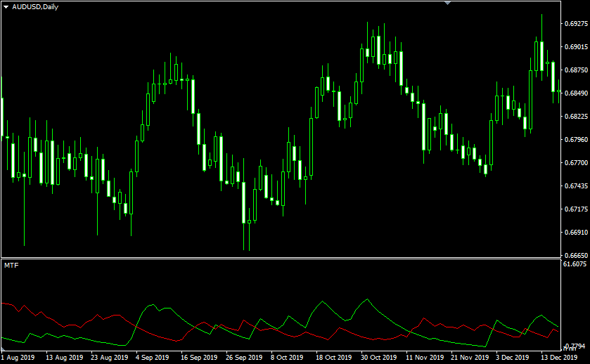The height and width of the screenshot is (364, 590).
Task: Click the separator between chart and MTF panel
Action: click(x=281, y=259)
